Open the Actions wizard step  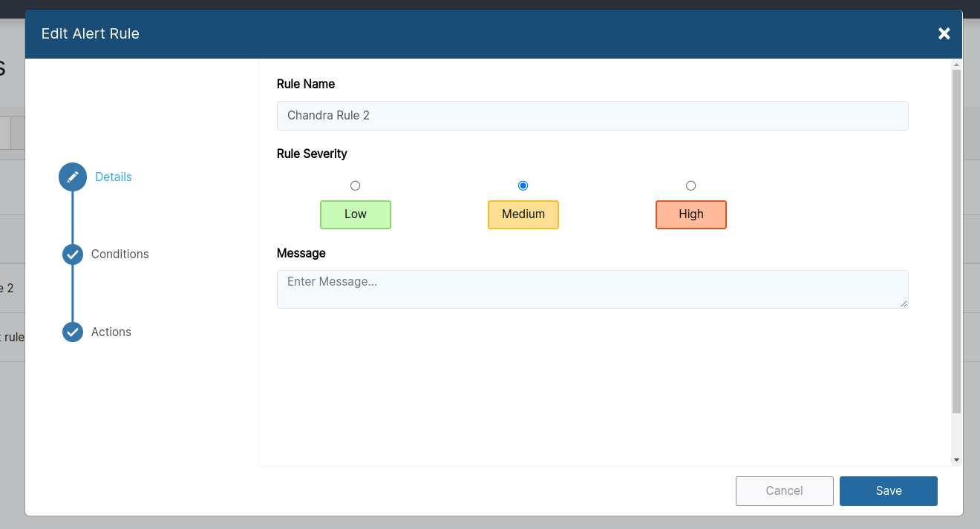pos(111,332)
